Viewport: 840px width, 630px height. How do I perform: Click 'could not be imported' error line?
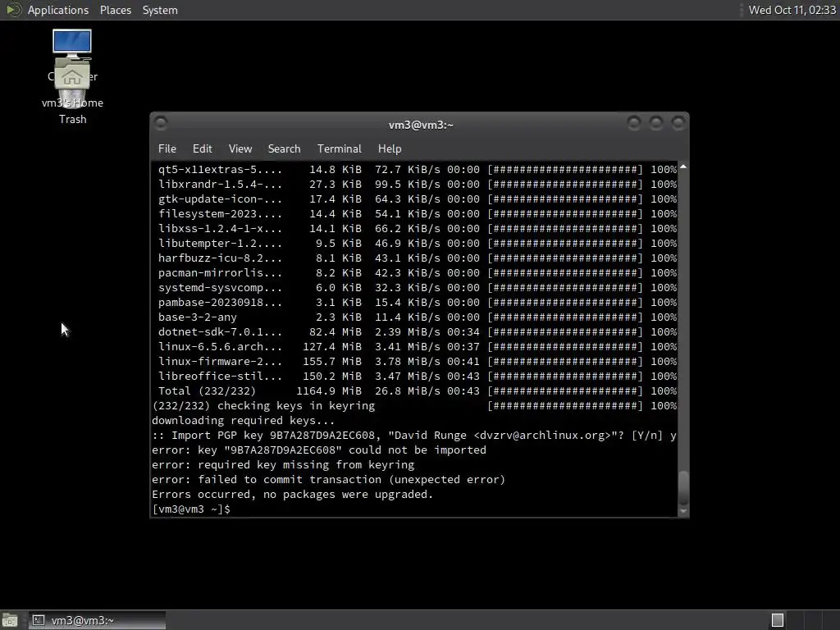(319, 450)
